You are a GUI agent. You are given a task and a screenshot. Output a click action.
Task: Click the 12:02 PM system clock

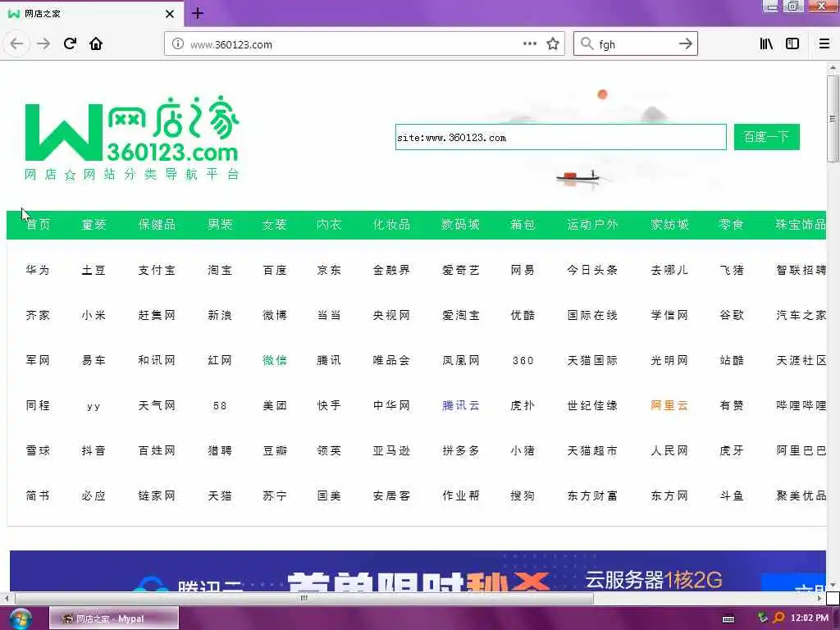tap(809, 619)
